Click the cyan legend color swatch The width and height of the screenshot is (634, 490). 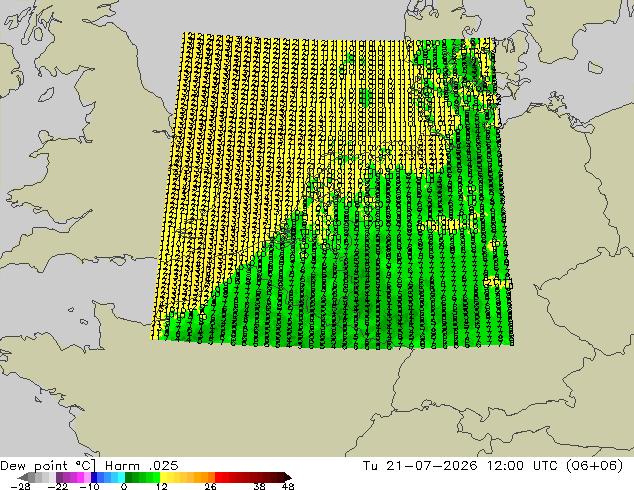coord(122,477)
